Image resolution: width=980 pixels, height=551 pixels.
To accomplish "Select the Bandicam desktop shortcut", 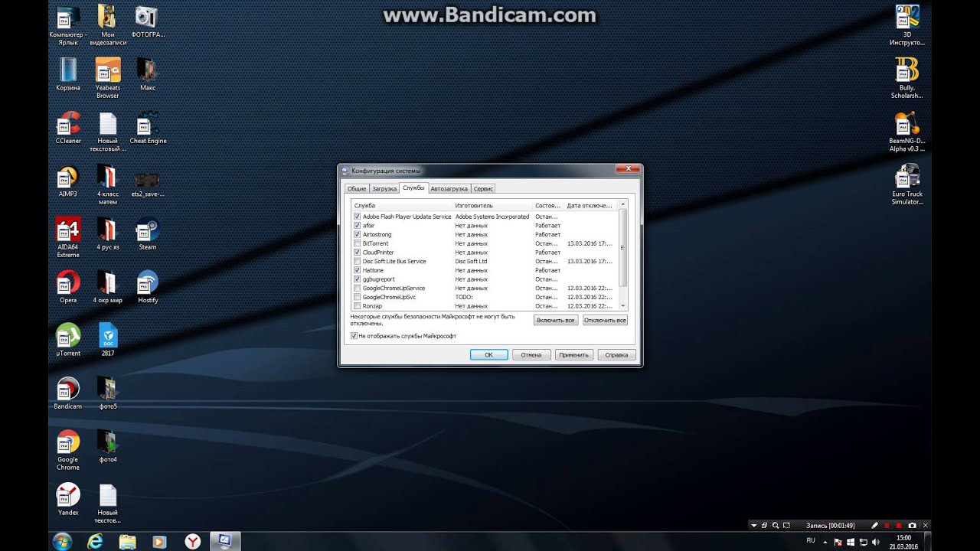I will (68, 393).
